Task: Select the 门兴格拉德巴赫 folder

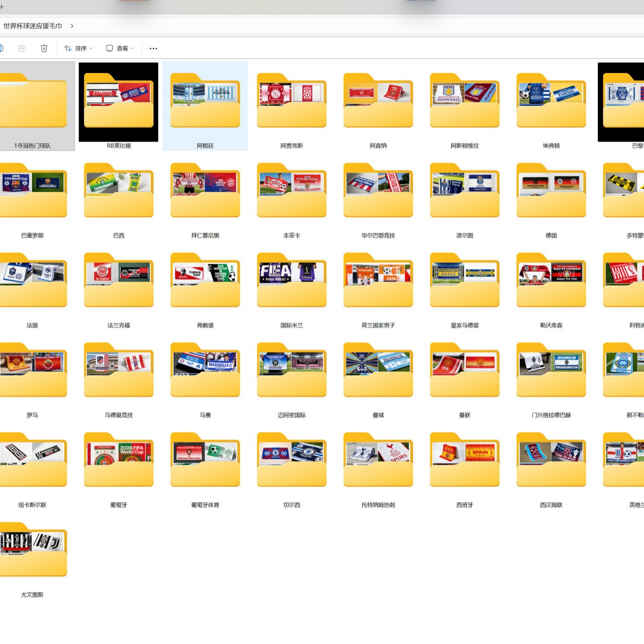Action: point(551,370)
